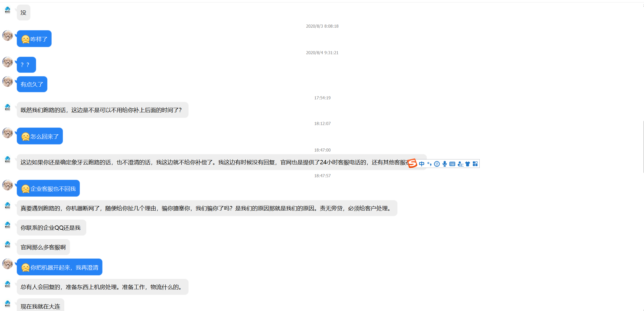Click the vertical scrollbar on the right
Viewport: 644px width, 311px height.
[x=643, y=147]
